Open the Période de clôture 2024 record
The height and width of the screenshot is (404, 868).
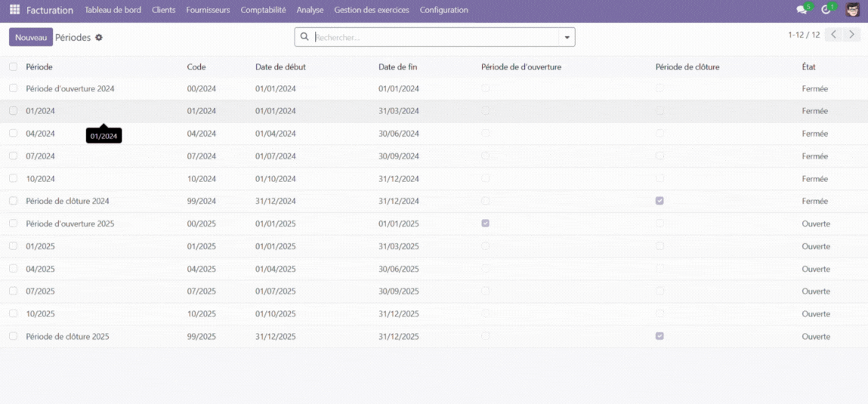click(67, 201)
